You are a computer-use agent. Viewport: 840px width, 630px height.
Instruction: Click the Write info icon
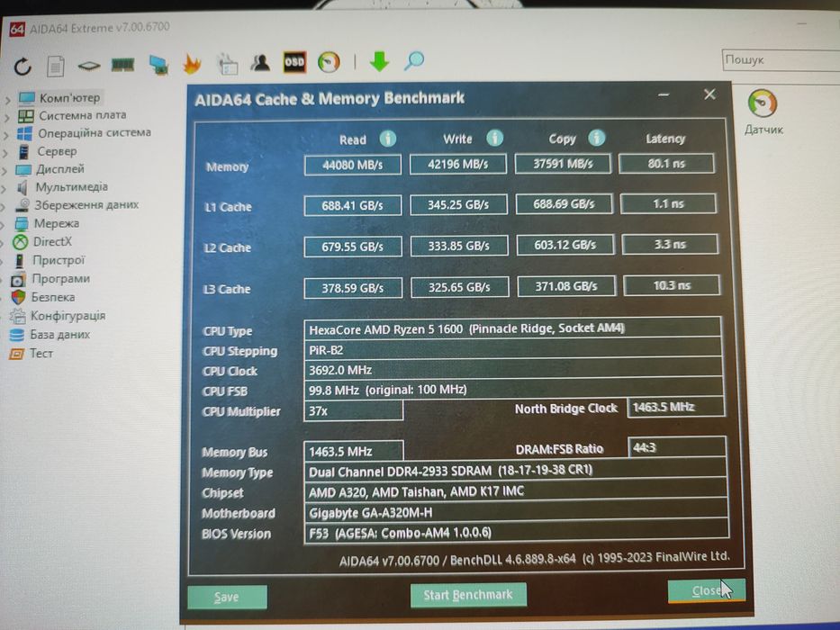[494, 138]
